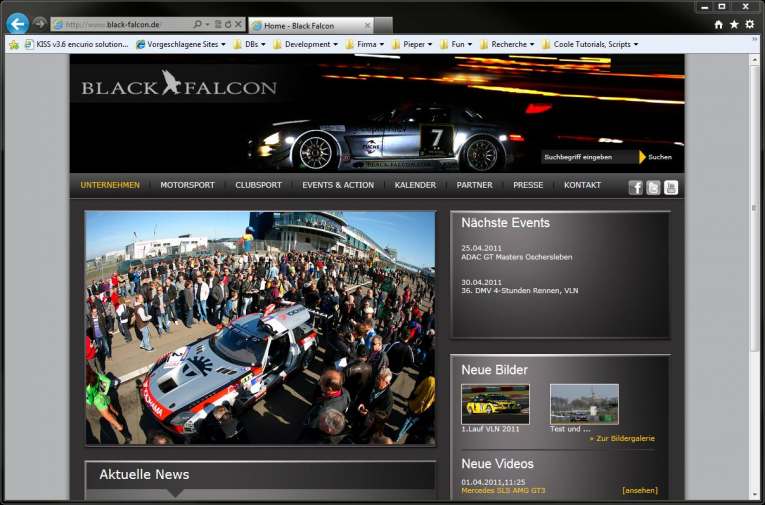The height and width of the screenshot is (505, 765).
Task: Click the Aktuelle News heading
Action: tap(144, 474)
